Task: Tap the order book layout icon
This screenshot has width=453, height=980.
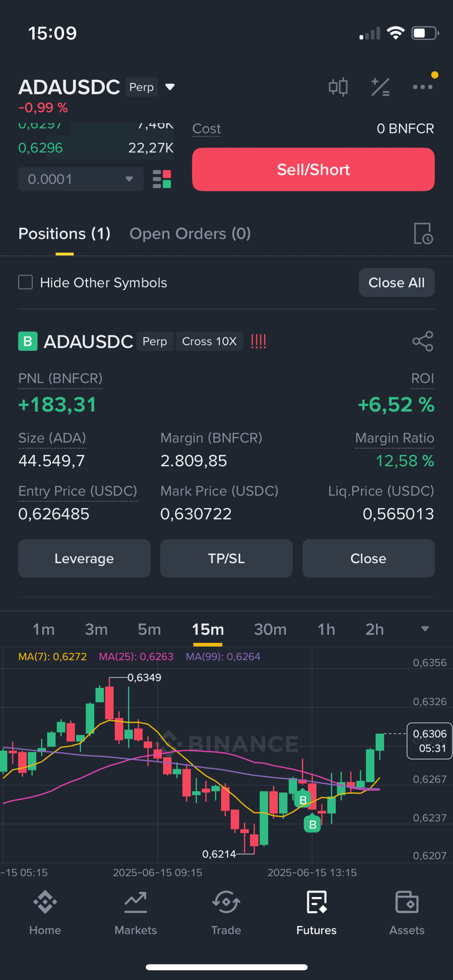Action: [162, 179]
